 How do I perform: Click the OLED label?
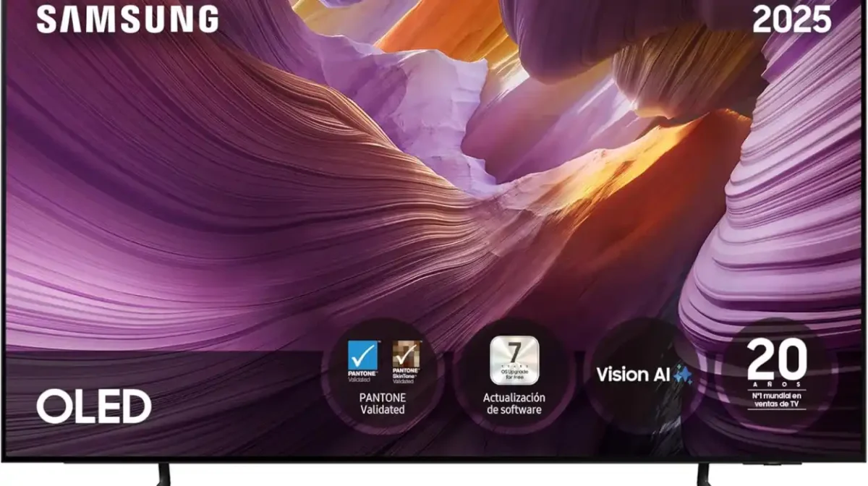(x=94, y=406)
